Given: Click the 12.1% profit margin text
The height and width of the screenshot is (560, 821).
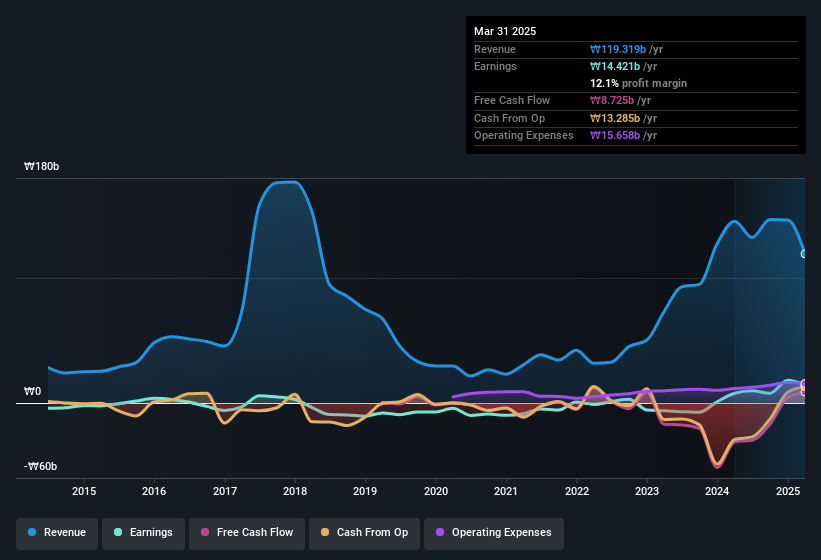Looking at the screenshot, I should tap(638, 83).
